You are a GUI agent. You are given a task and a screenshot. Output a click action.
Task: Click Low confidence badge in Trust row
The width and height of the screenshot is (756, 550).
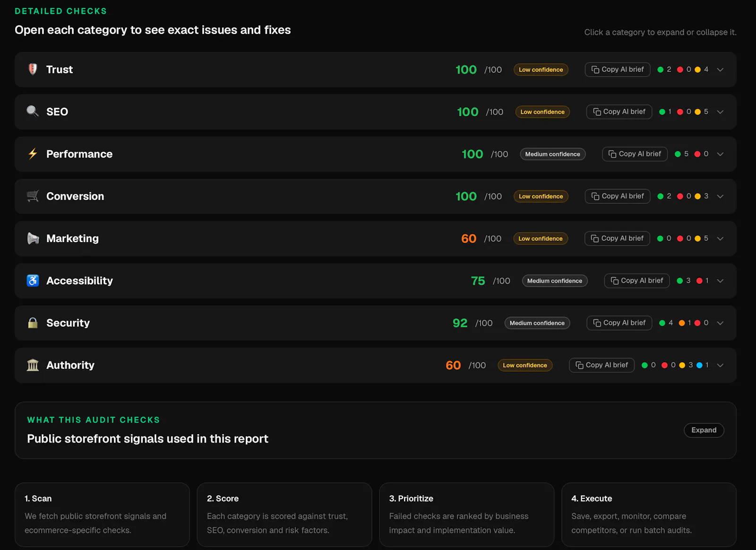541,70
